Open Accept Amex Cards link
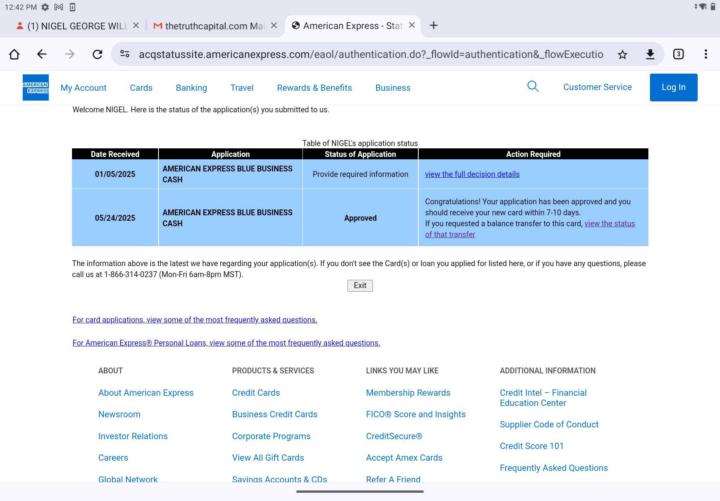This screenshot has width=720, height=501. click(x=404, y=458)
